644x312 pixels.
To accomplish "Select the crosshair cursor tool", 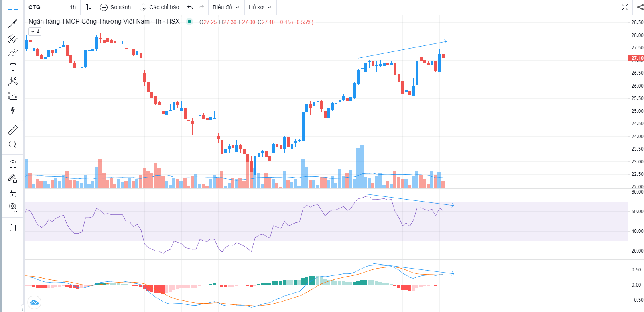I will pyautogui.click(x=13, y=9).
